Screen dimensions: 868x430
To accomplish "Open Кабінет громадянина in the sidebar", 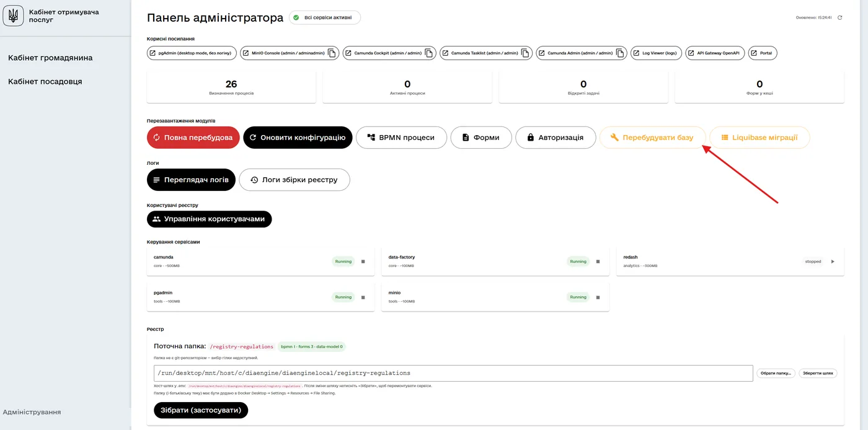I will (50, 58).
